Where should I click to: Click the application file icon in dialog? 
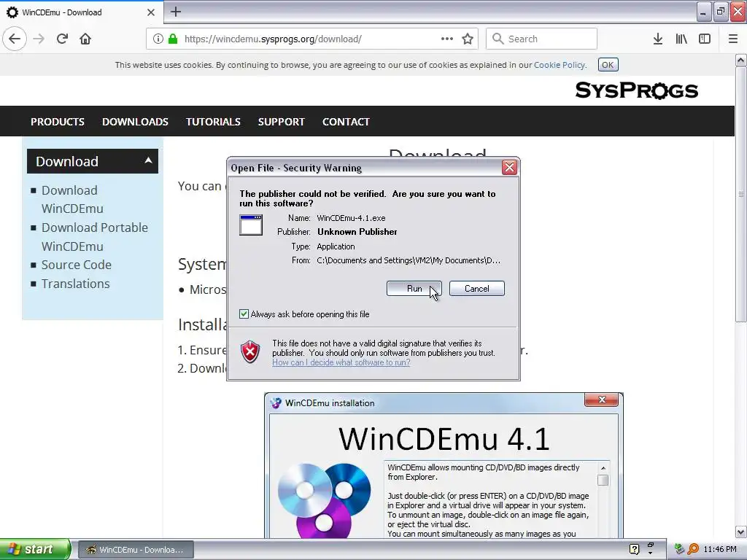tap(251, 225)
